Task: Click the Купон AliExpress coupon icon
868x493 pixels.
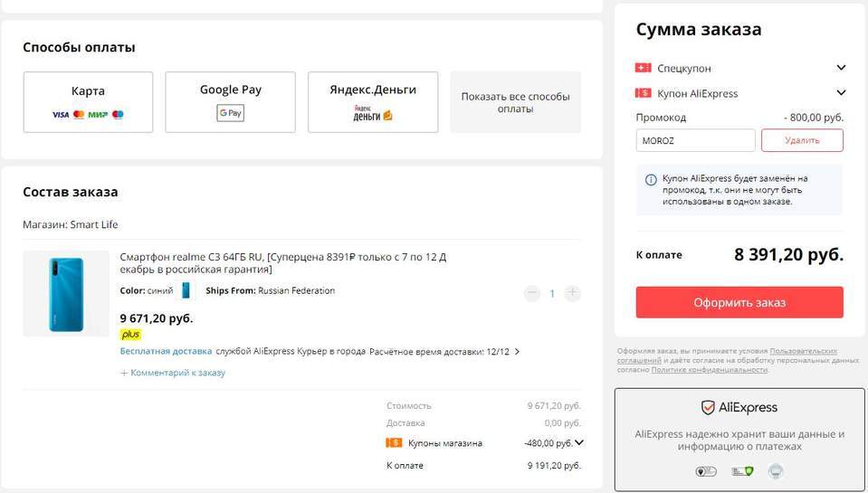Action: click(644, 93)
